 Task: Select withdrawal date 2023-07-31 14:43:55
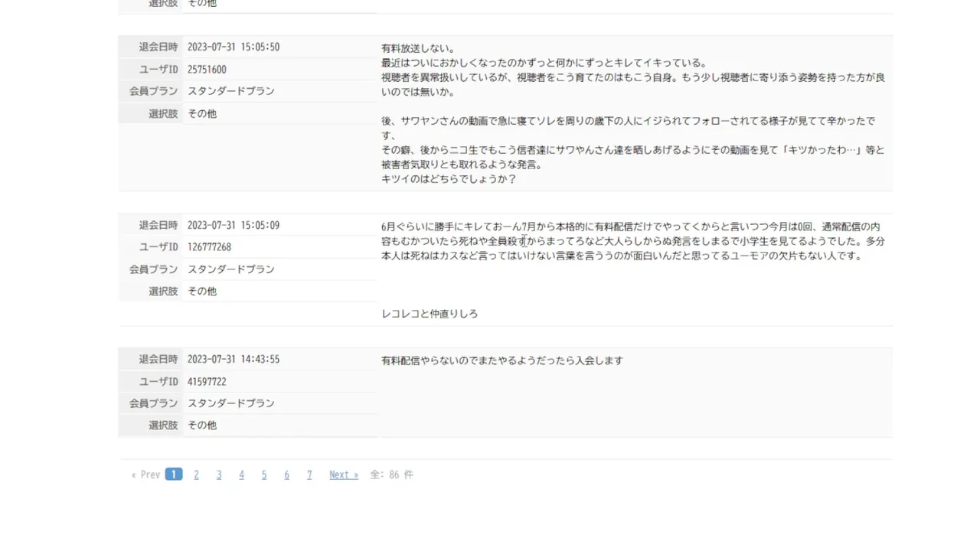tap(234, 359)
